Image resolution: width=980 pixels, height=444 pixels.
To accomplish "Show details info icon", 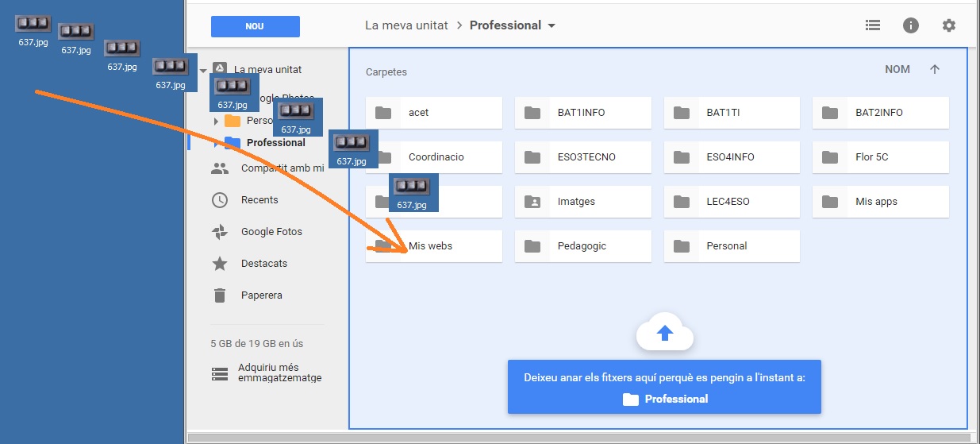I will pos(911,25).
